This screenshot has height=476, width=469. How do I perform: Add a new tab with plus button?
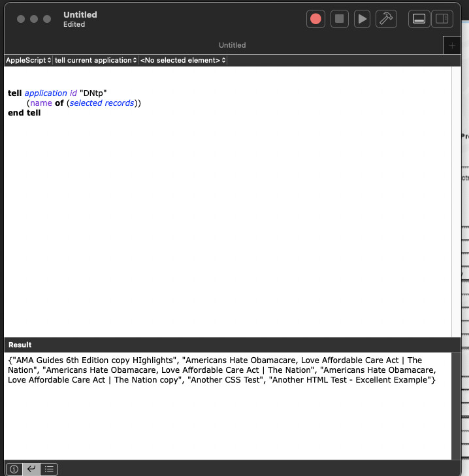click(451, 46)
